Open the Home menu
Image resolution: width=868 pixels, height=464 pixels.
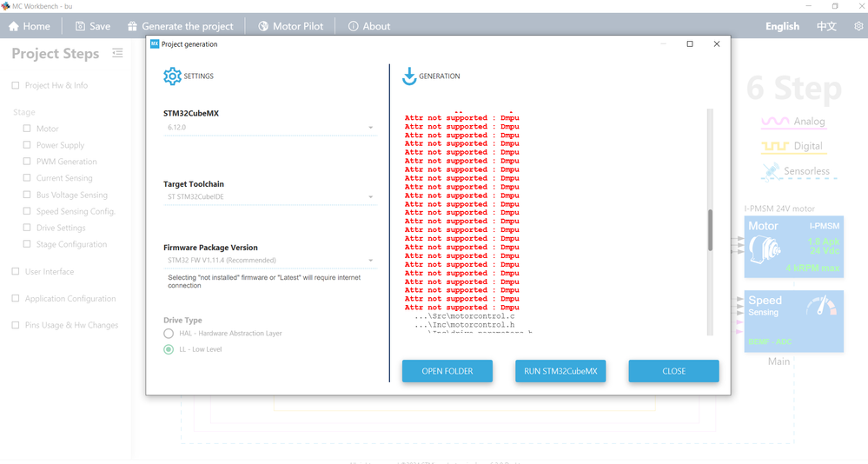30,26
